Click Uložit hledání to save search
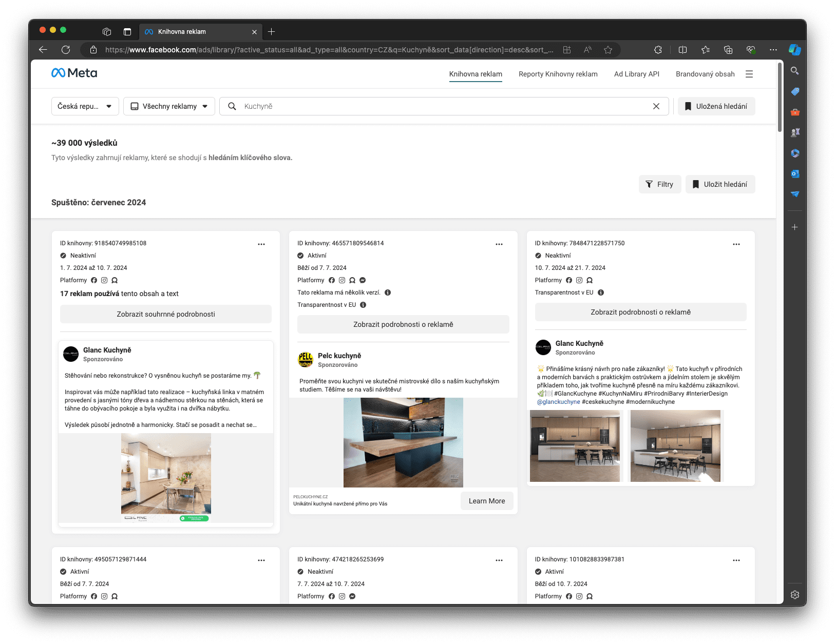The width and height of the screenshot is (835, 644). point(720,184)
